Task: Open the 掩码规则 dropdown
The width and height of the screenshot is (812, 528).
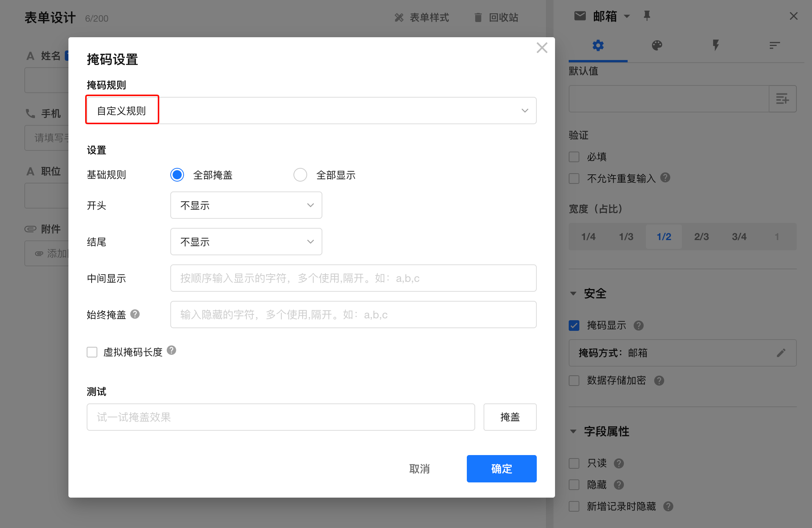Action: coord(311,111)
